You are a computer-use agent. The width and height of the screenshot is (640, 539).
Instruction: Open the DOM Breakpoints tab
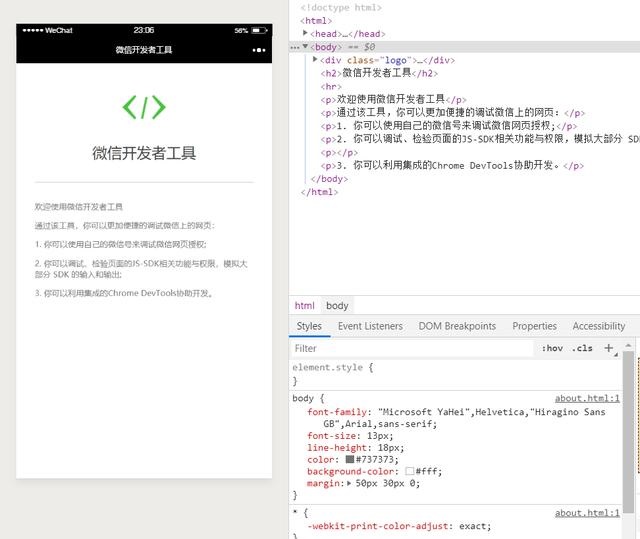tap(457, 326)
